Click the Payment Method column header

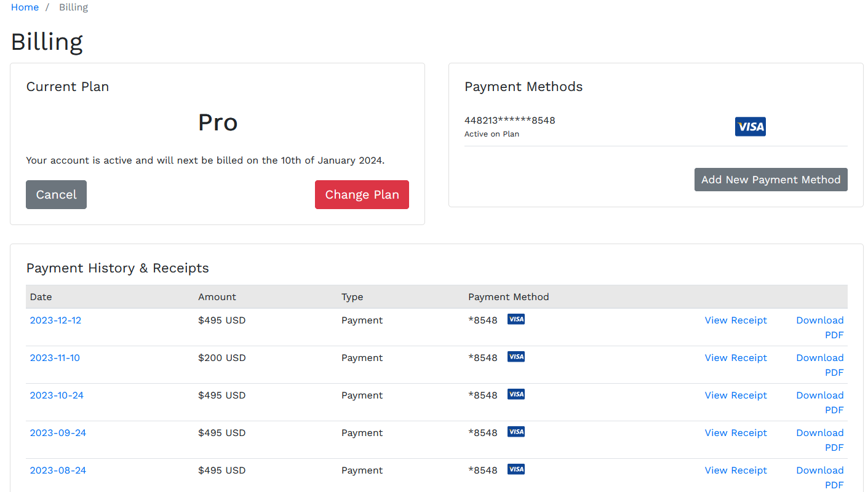[509, 297]
